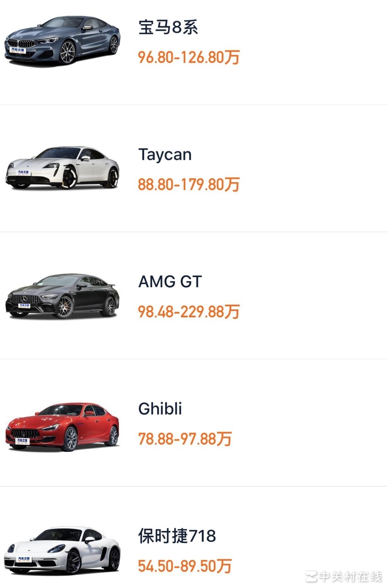Click the 汽车之家 plate on the Ghibli
The image size is (387, 588).
pyautogui.click(x=23, y=441)
